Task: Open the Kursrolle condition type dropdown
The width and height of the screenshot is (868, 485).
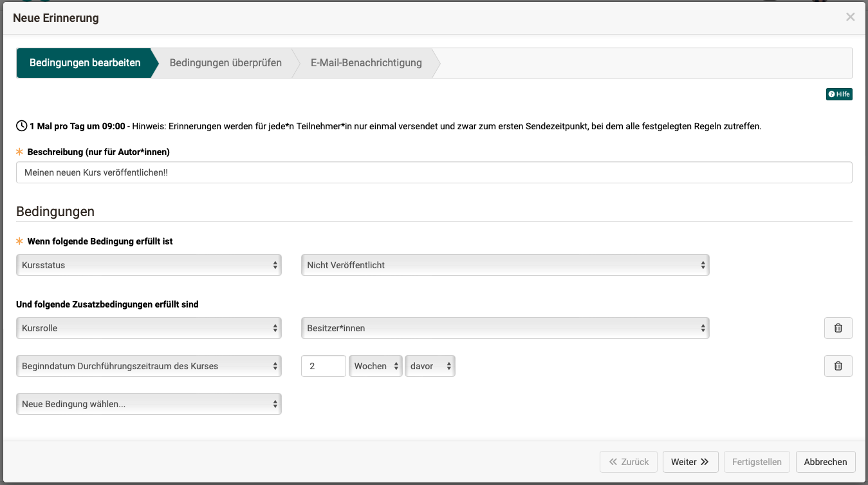Action: tap(149, 328)
